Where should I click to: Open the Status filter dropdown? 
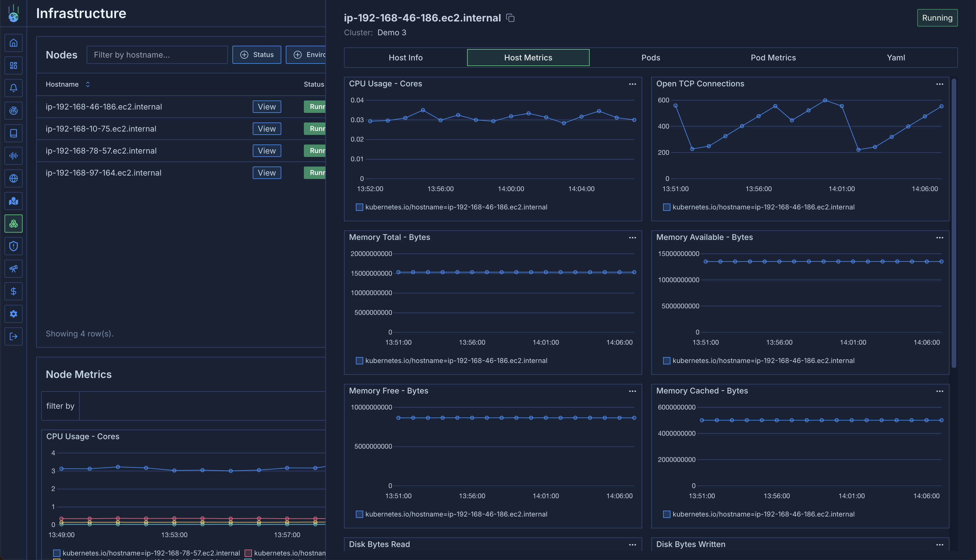coord(257,54)
